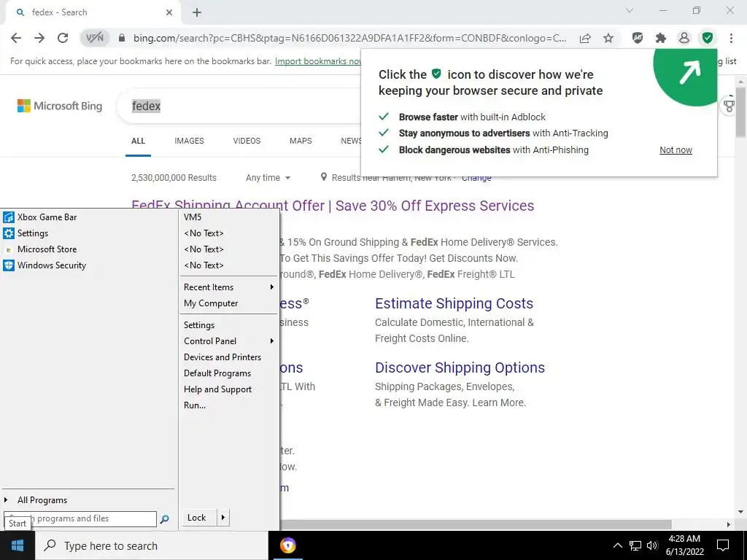Go back with the browser back arrow
The width and height of the screenshot is (747, 560).
tap(16, 38)
